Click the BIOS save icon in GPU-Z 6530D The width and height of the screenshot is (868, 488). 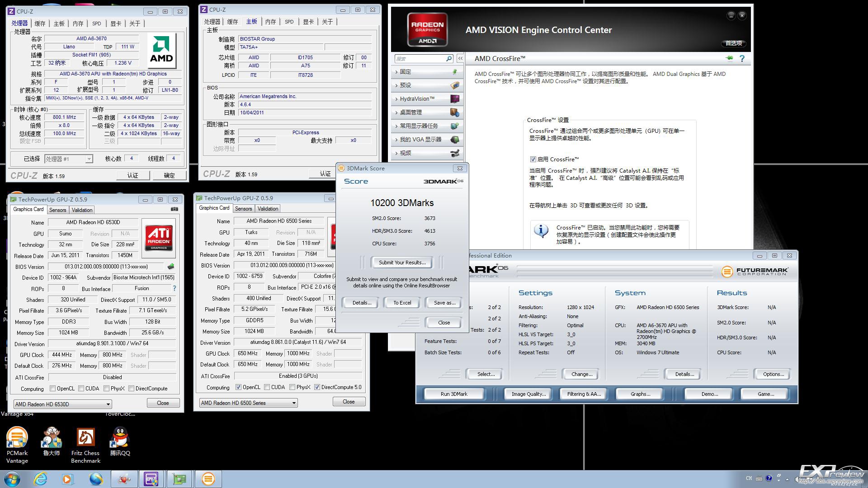171,267
